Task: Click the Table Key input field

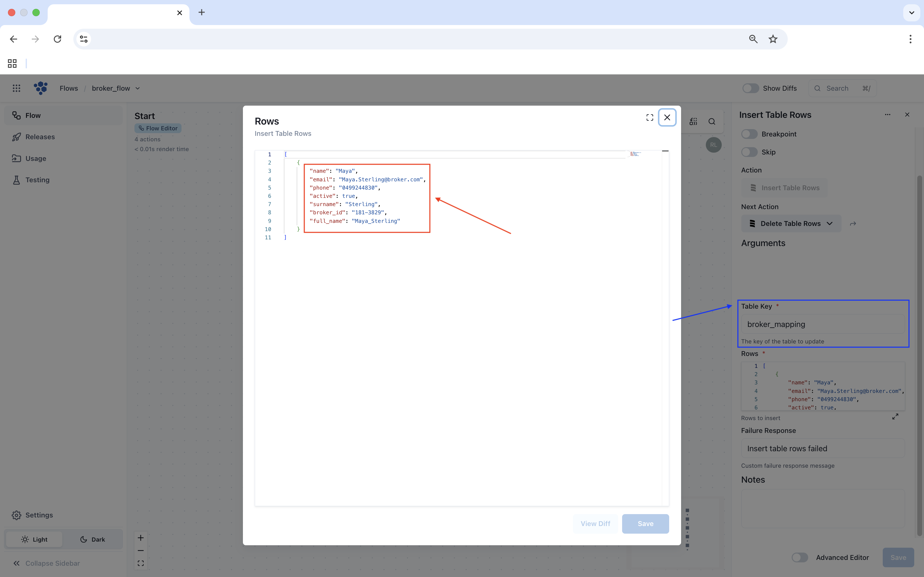Action: coord(823,324)
